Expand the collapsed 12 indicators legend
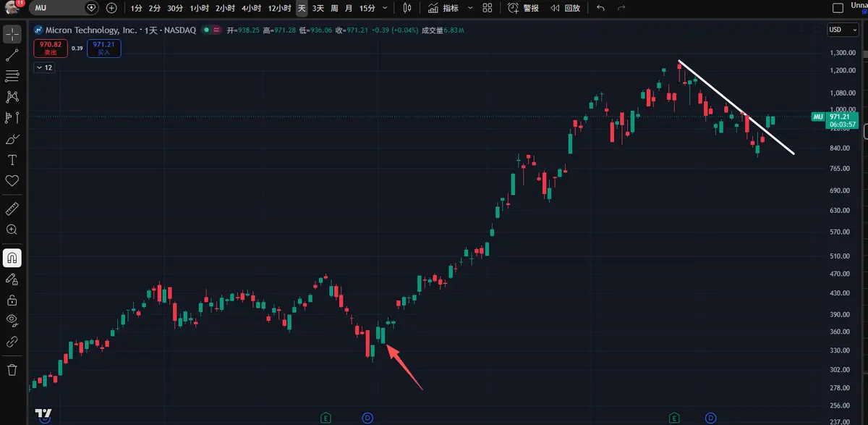Screen dimensions: 868x425 click(44, 67)
